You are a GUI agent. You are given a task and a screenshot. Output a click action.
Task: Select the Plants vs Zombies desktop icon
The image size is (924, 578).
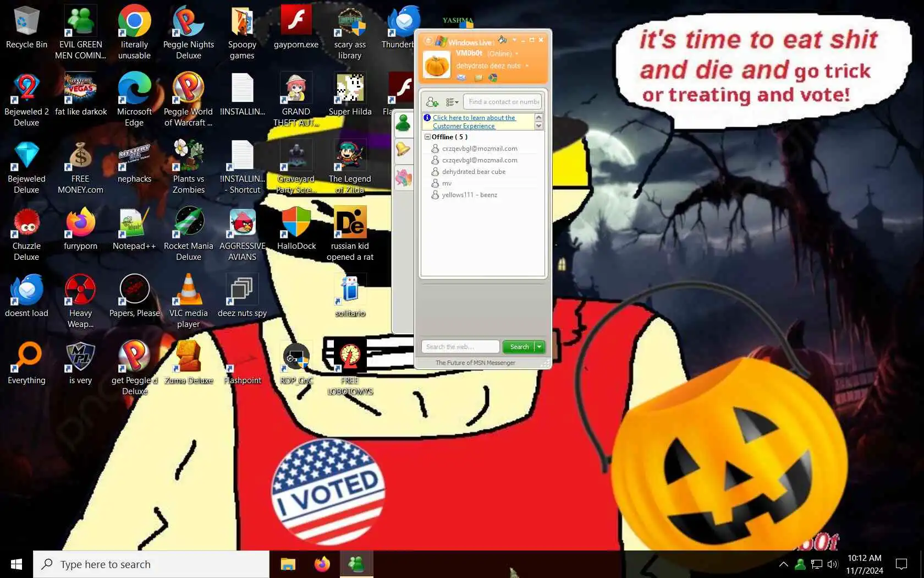pyautogui.click(x=189, y=166)
